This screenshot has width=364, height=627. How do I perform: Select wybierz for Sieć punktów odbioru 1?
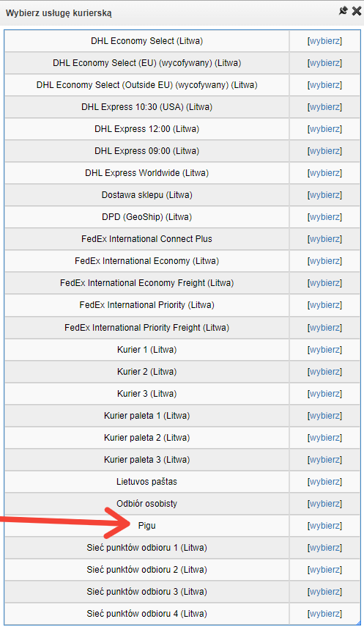coord(325,548)
